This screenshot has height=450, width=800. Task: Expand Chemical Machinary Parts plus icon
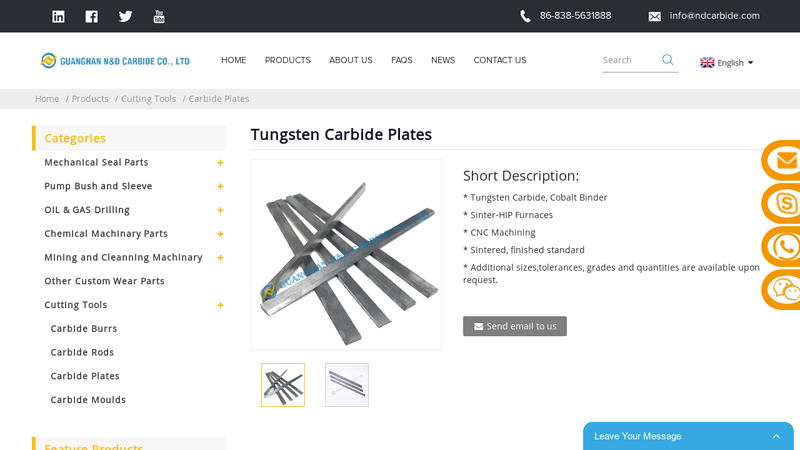pyautogui.click(x=220, y=234)
